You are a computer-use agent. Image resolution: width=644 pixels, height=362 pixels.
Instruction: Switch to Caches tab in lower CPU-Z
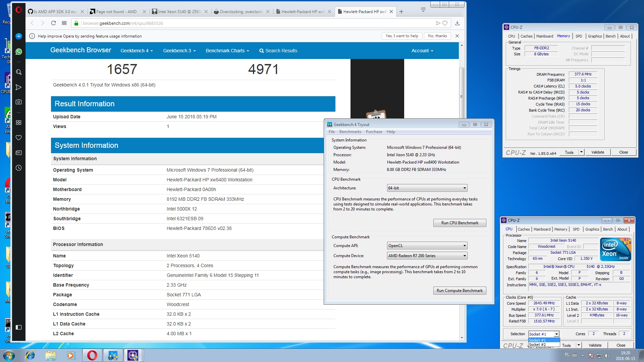(524, 229)
